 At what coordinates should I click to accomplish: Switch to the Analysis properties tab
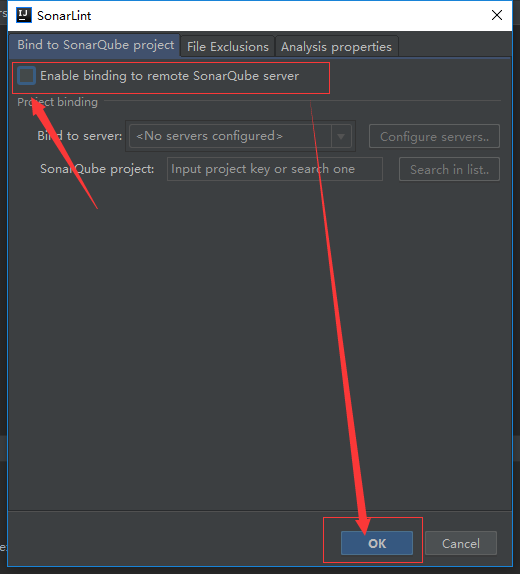[336, 46]
